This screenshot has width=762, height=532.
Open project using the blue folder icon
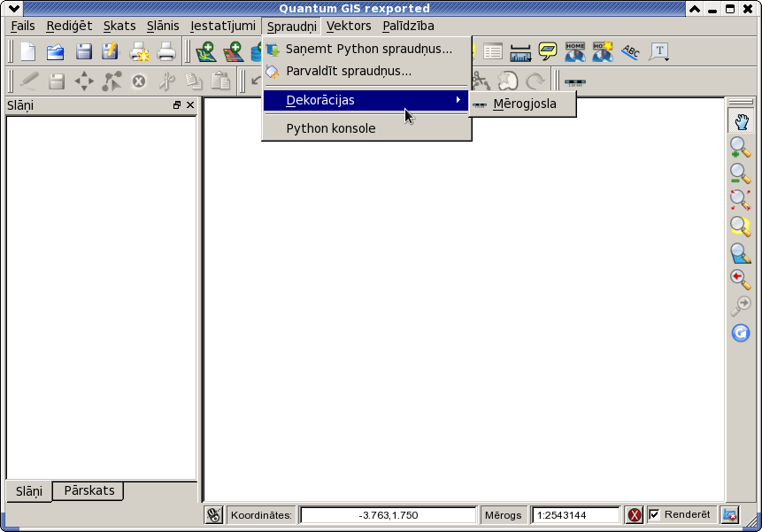click(56, 51)
